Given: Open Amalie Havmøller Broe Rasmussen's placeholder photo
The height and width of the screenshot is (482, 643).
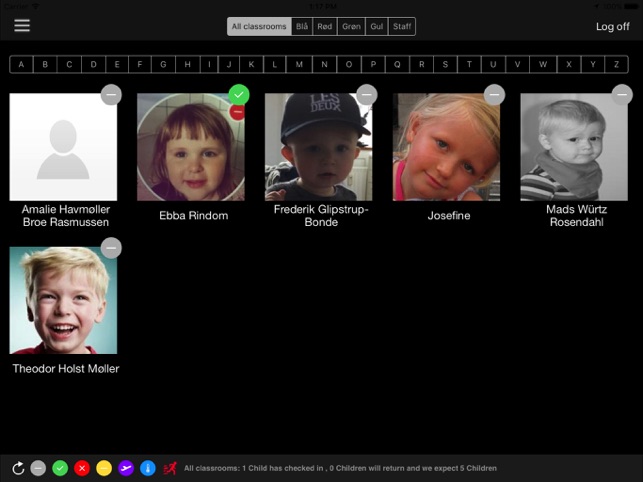Looking at the screenshot, I should coord(63,147).
